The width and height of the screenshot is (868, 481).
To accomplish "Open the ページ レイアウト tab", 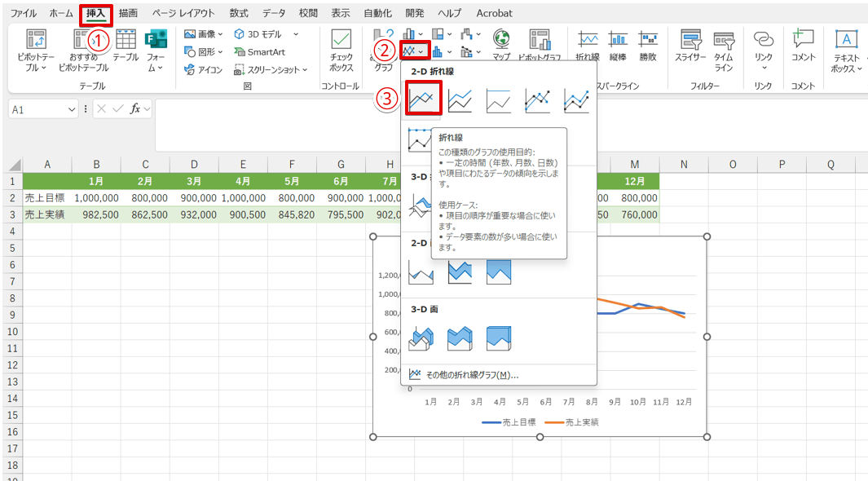I will pos(183,13).
